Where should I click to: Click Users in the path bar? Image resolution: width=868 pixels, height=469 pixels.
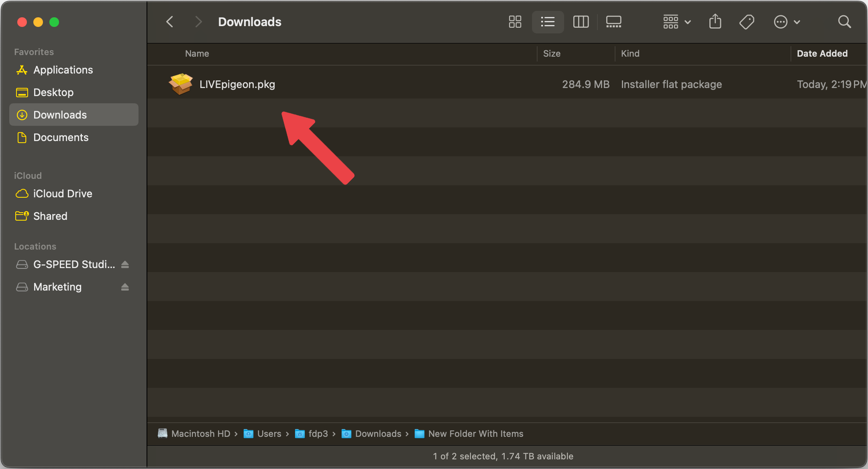tap(269, 434)
